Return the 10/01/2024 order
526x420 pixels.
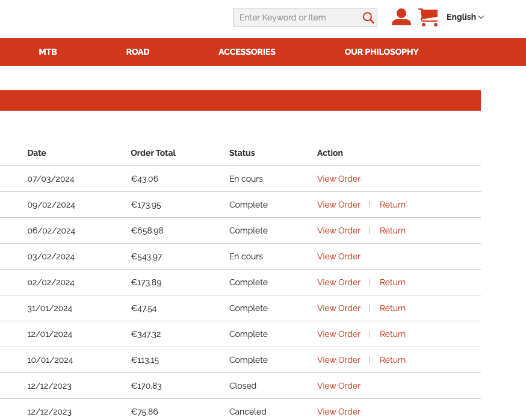tap(392, 360)
